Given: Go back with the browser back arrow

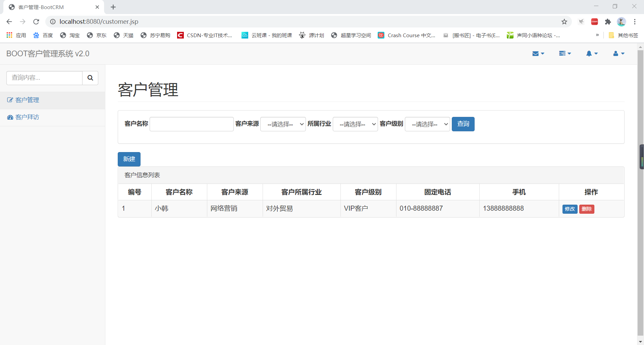Looking at the screenshot, I should click(x=9, y=21).
